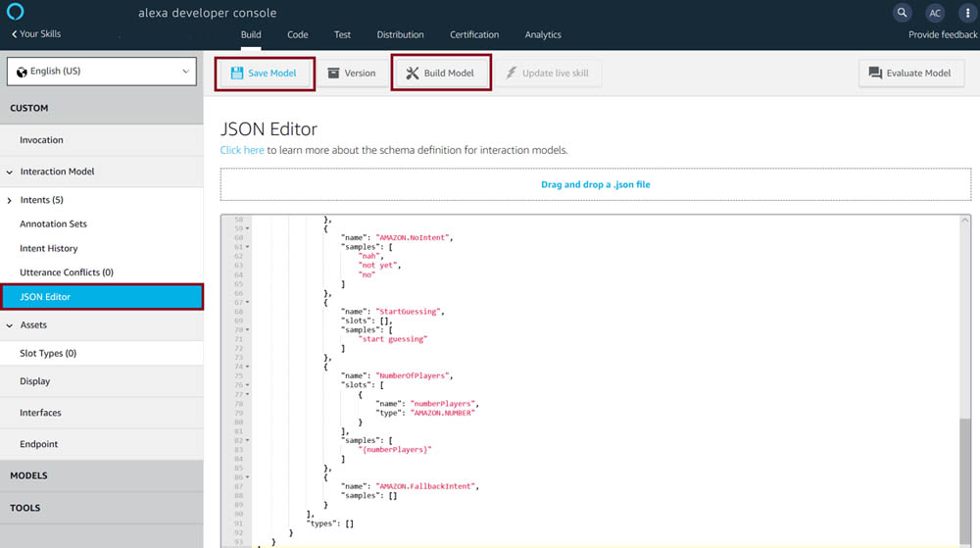The width and height of the screenshot is (980, 548).
Task: Click the "{numberPlayers}" sample text
Action: click(x=395, y=450)
